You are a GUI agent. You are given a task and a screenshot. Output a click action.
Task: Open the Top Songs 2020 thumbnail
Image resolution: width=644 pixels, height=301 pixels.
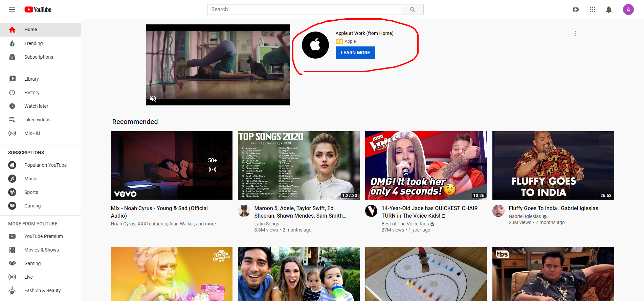pyautogui.click(x=298, y=165)
